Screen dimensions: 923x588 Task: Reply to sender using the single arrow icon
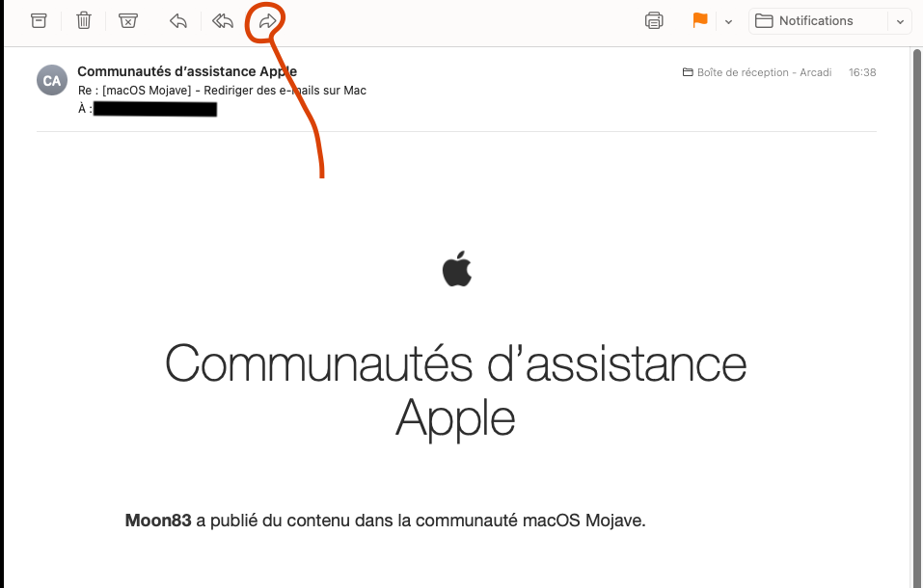pos(177,21)
